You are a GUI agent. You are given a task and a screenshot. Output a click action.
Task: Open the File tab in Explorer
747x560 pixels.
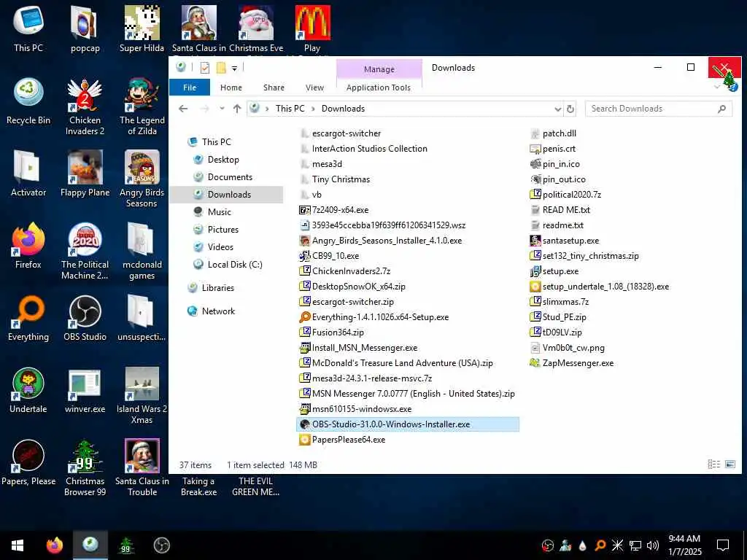[190, 87]
